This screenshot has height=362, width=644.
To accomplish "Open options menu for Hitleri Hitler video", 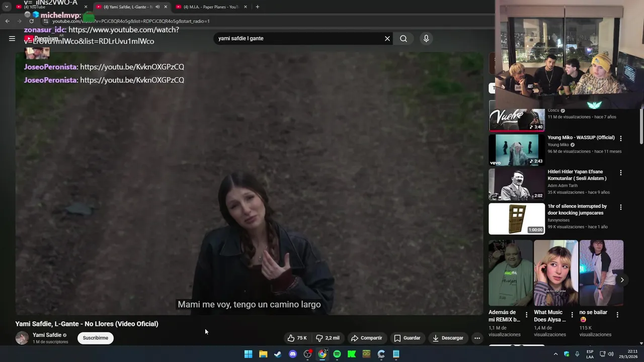I will click(x=620, y=172).
